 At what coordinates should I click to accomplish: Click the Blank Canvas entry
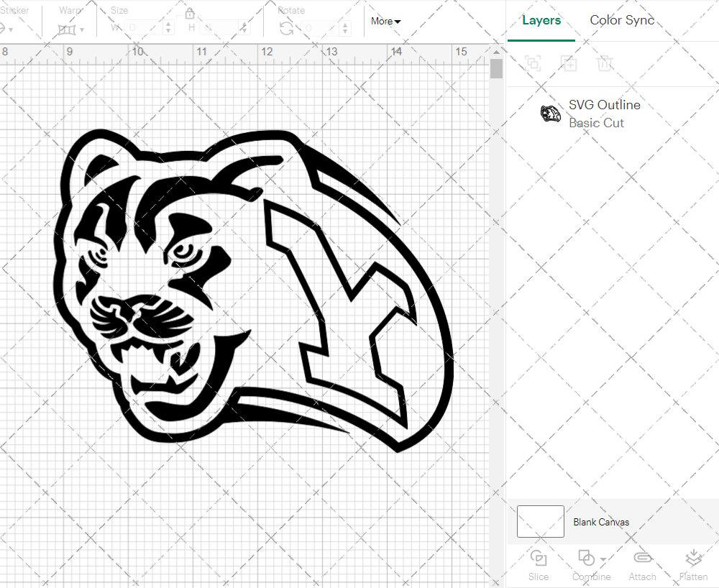[x=602, y=522]
